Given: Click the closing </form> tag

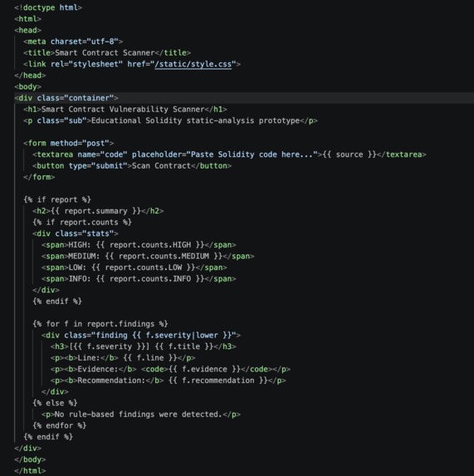Looking at the screenshot, I should tap(39, 177).
